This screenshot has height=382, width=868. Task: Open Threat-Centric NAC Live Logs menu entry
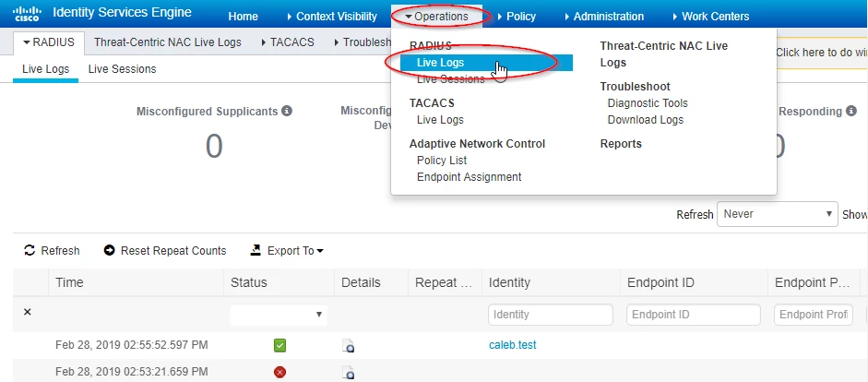664,54
